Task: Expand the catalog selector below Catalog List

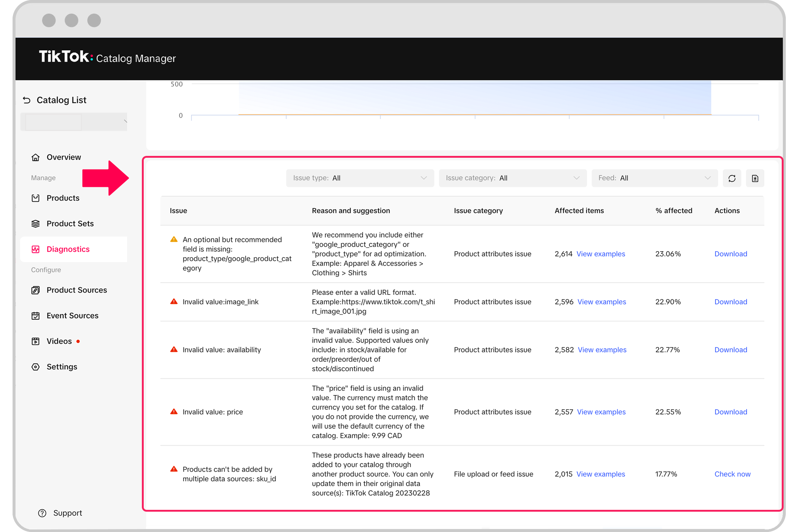Action: click(74, 122)
